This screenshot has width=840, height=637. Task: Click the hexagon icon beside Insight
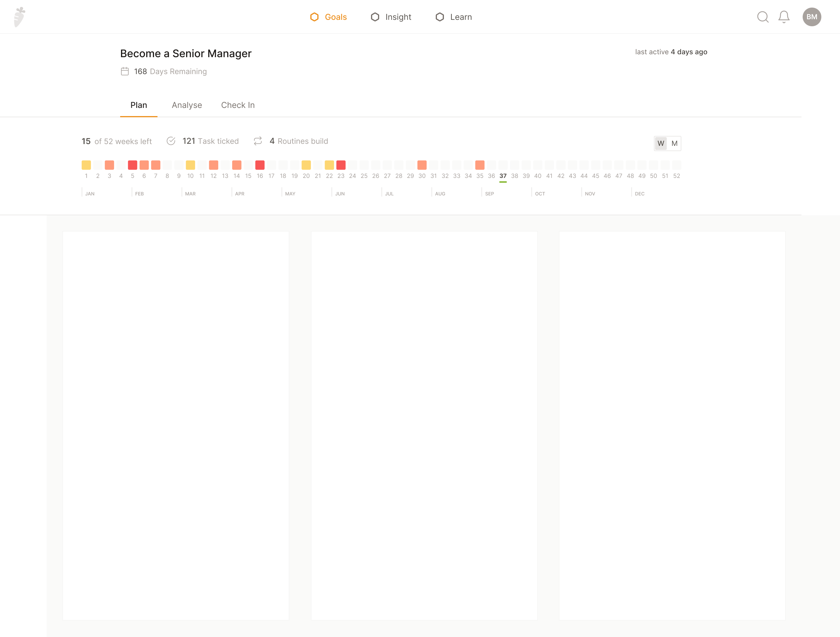point(375,17)
